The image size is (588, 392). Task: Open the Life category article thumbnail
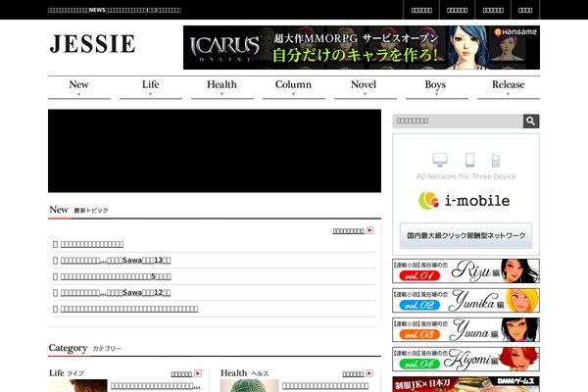pos(77,385)
